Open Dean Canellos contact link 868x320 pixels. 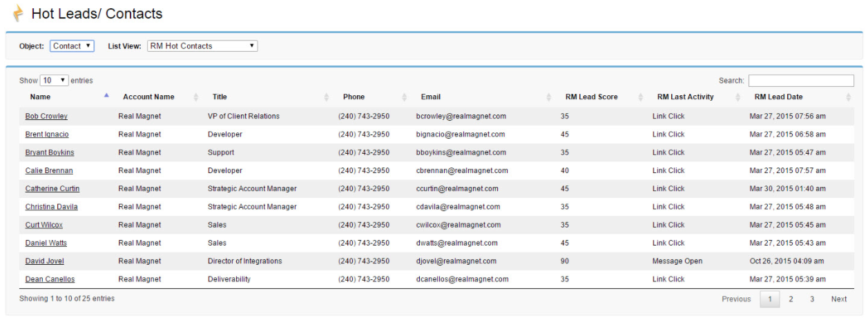(x=50, y=279)
